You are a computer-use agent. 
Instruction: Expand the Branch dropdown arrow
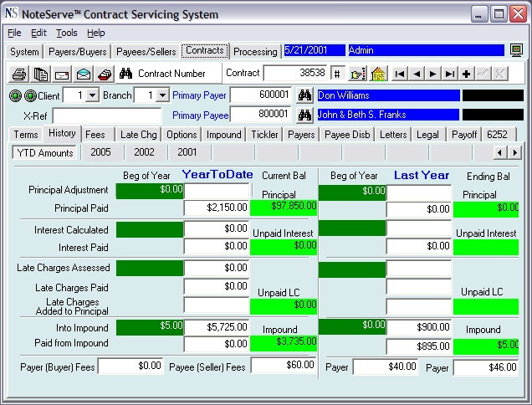(163, 95)
